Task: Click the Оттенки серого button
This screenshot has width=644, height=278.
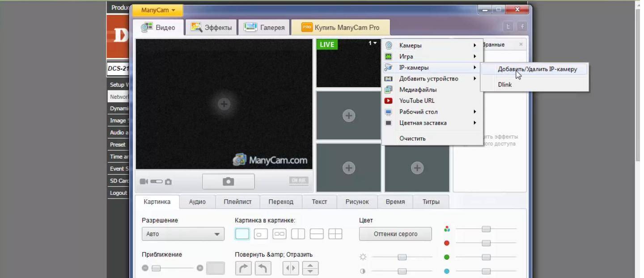Action: 395,234
